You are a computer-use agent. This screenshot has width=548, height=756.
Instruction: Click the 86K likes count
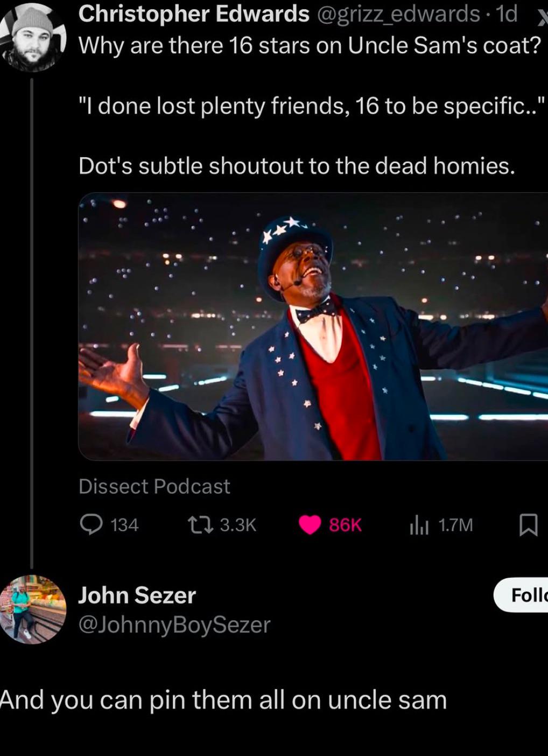coord(345,524)
